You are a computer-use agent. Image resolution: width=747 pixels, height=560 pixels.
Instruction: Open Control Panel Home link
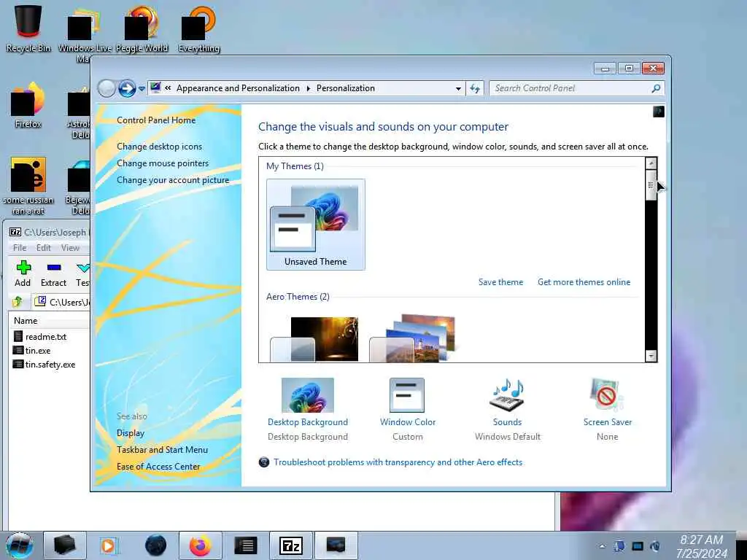156,120
